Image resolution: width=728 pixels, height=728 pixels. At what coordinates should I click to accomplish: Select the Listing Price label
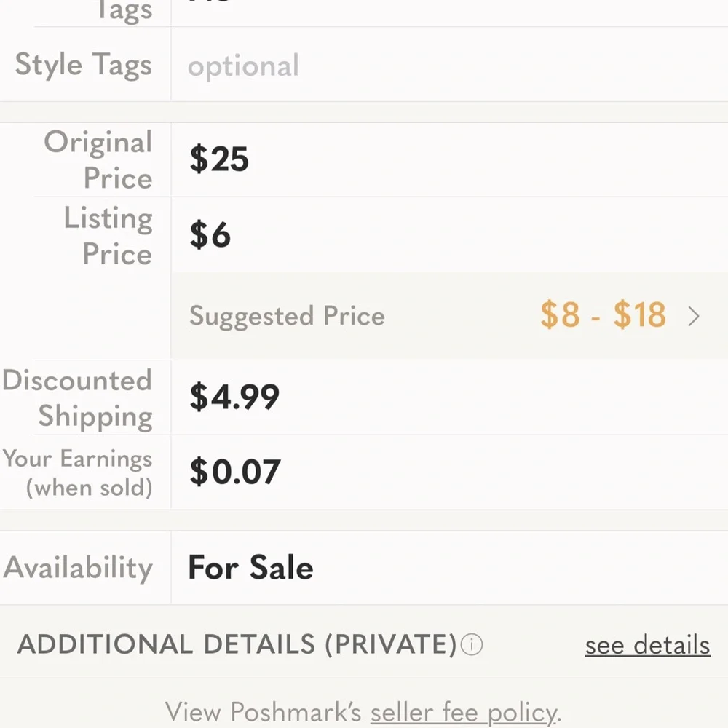tap(108, 235)
